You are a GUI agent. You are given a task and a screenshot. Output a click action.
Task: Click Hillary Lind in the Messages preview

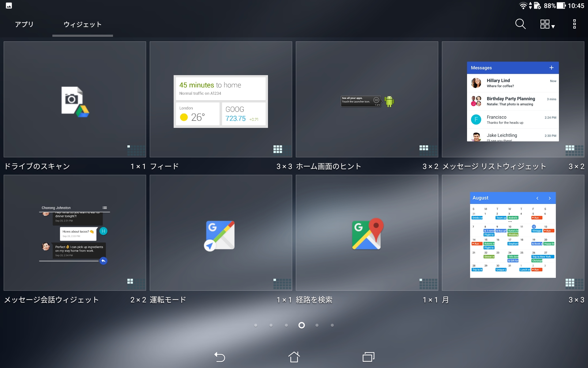coord(513,83)
